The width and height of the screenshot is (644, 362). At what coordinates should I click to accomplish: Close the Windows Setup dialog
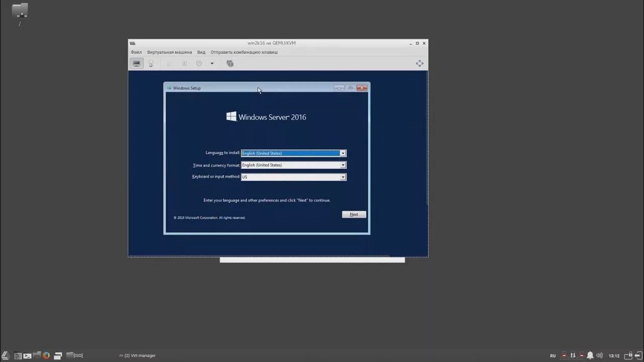tap(362, 88)
